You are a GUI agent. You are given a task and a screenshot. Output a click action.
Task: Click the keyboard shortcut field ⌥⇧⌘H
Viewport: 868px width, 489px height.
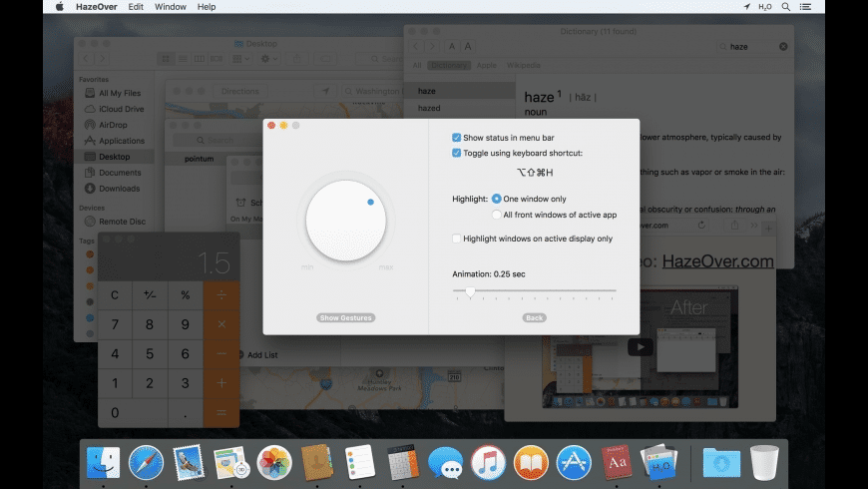[535, 173]
